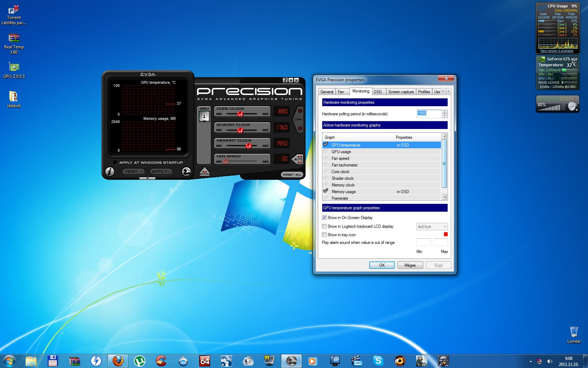Adjust the Shader Clock slider handle
Image resolution: width=588 pixels, height=368 pixels.
pyautogui.click(x=240, y=130)
